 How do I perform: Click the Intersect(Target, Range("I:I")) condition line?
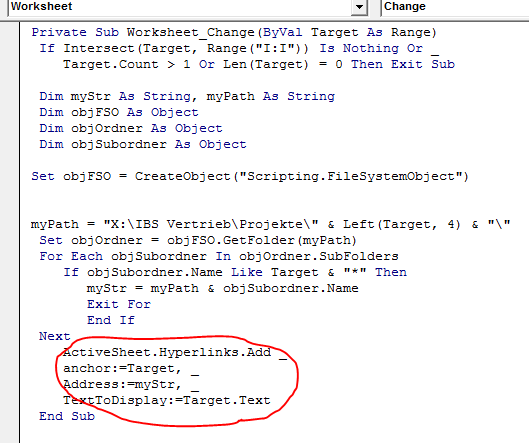(x=239, y=49)
